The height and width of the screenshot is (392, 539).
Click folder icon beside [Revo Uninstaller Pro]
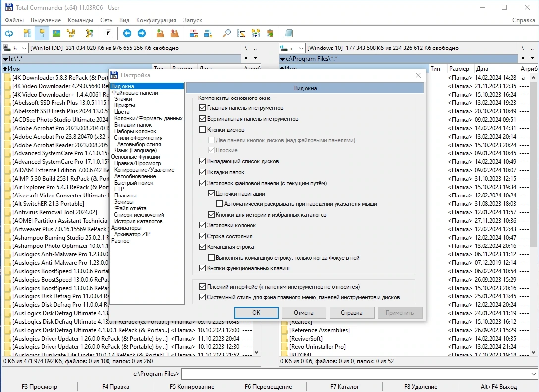click(x=284, y=347)
